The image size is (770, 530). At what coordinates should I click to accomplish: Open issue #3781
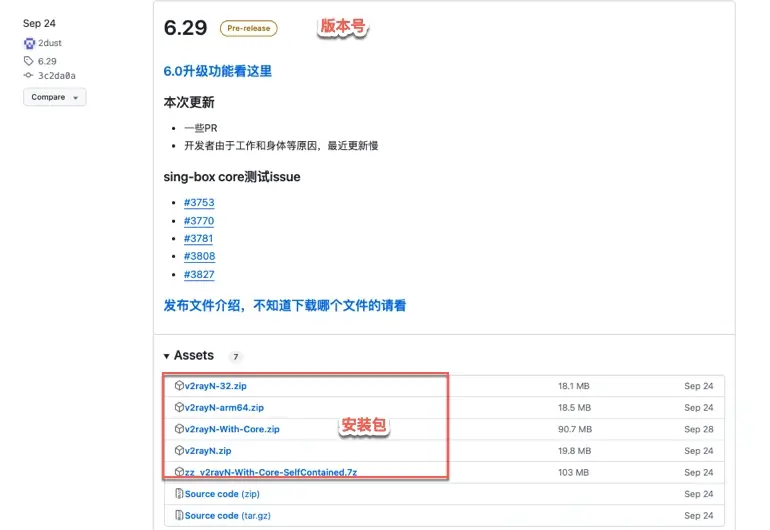[198, 238]
